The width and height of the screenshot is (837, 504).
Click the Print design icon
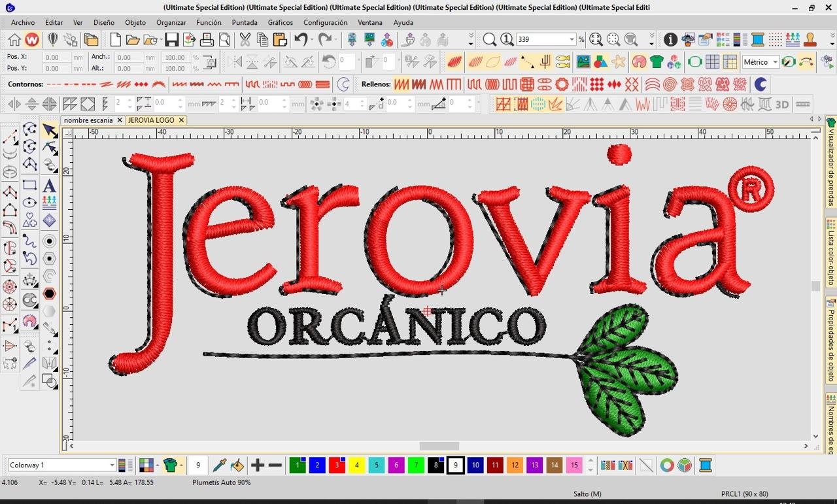pos(207,40)
